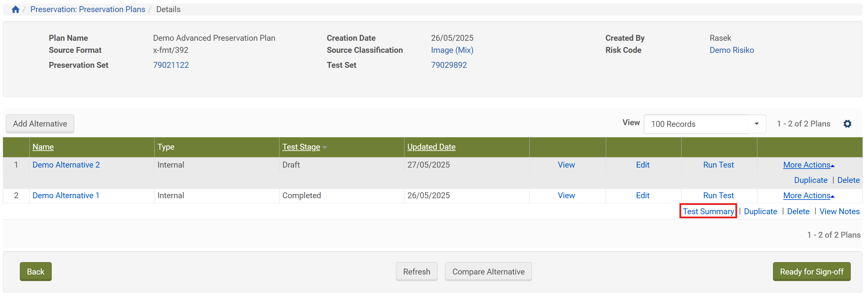The image size is (868, 297).
Task: Collapse More Actions for Demo Alternative 1
Action: (x=808, y=196)
